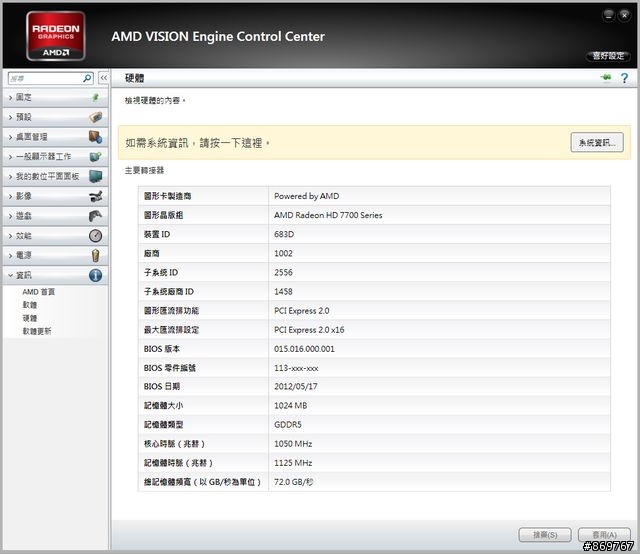Click the desktop management icon beside 桌面管理
640x554 pixels.
point(96,137)
